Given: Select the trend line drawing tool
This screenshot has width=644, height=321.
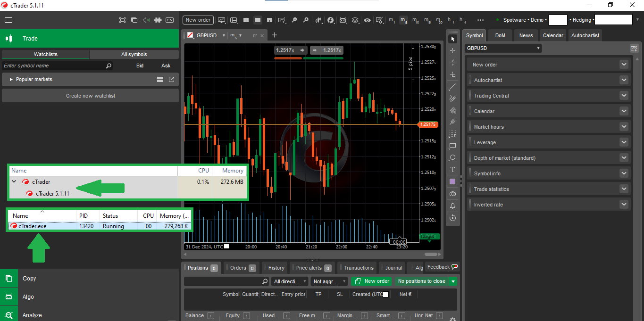Looking at the screenshot, I should point(453,87).
